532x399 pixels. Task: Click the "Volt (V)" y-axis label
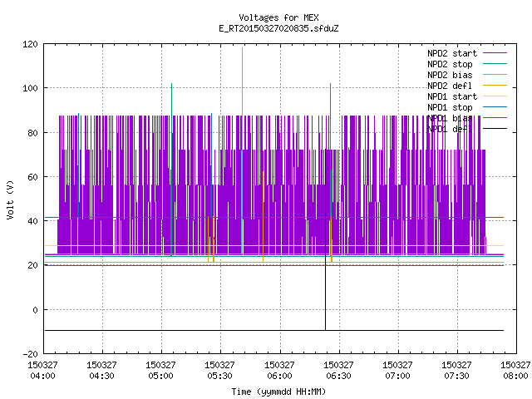[x=10, y=199]
